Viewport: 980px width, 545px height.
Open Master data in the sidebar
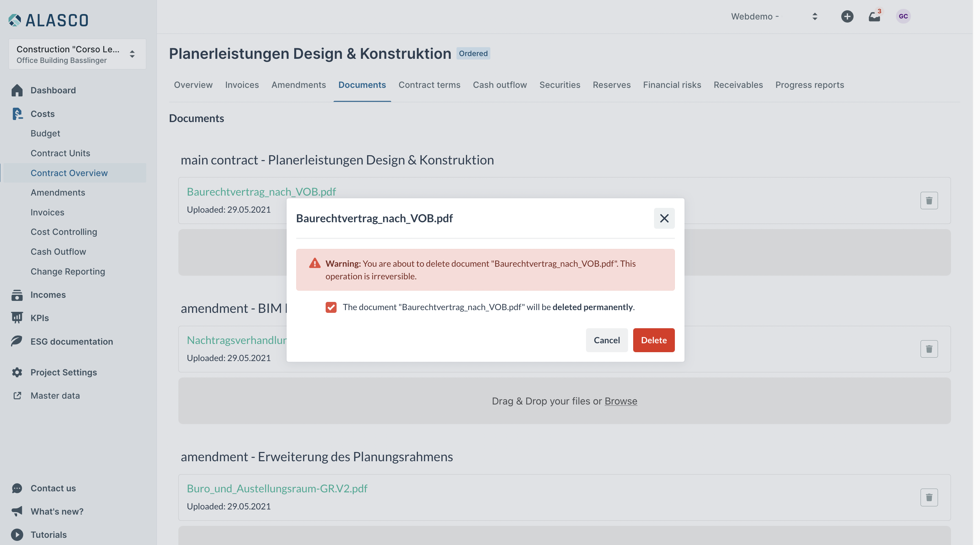[x=55, y=396]
